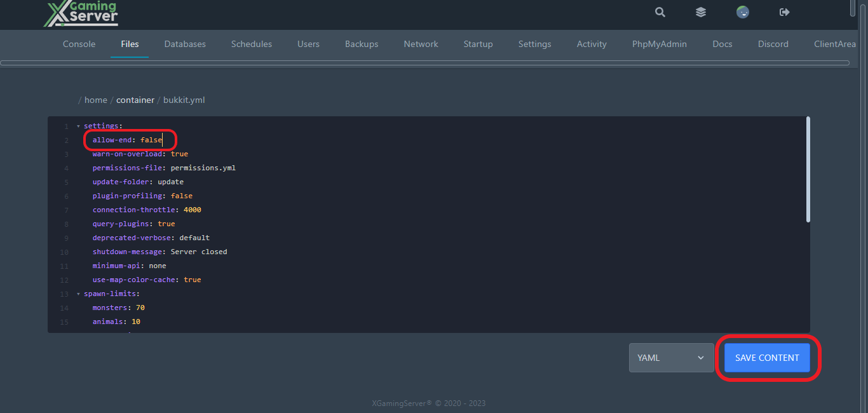Click the user avatar icon
868x413 pixels.
(x=742, y=12)
